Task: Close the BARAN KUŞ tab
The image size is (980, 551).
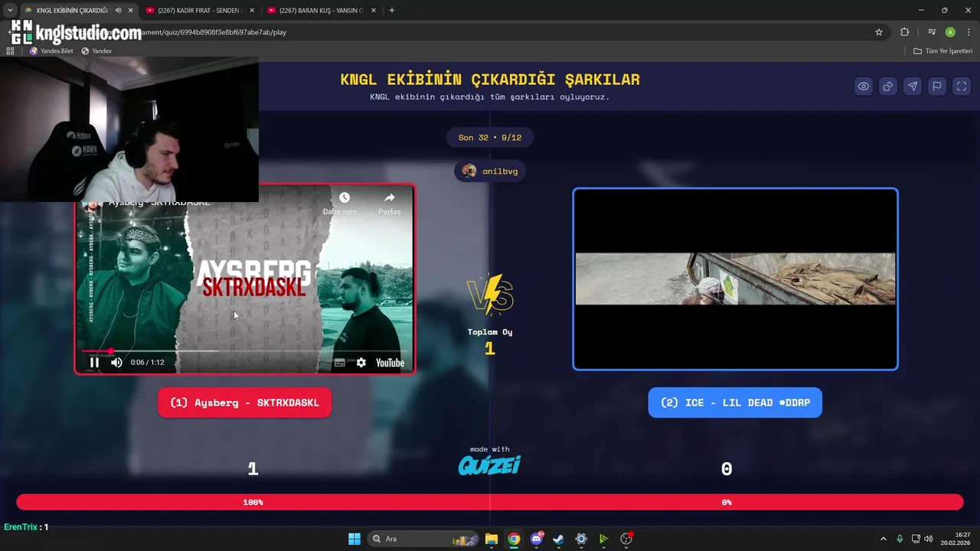Action: (374, 10)
